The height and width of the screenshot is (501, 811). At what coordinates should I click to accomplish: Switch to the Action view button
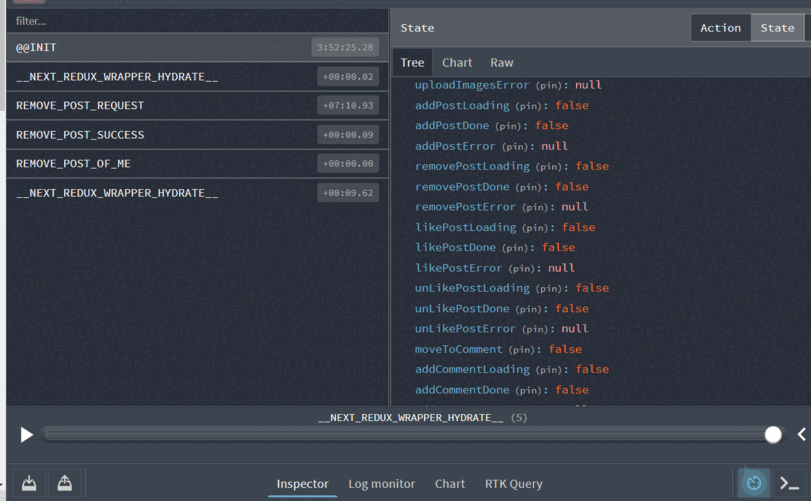click(720, 28)
